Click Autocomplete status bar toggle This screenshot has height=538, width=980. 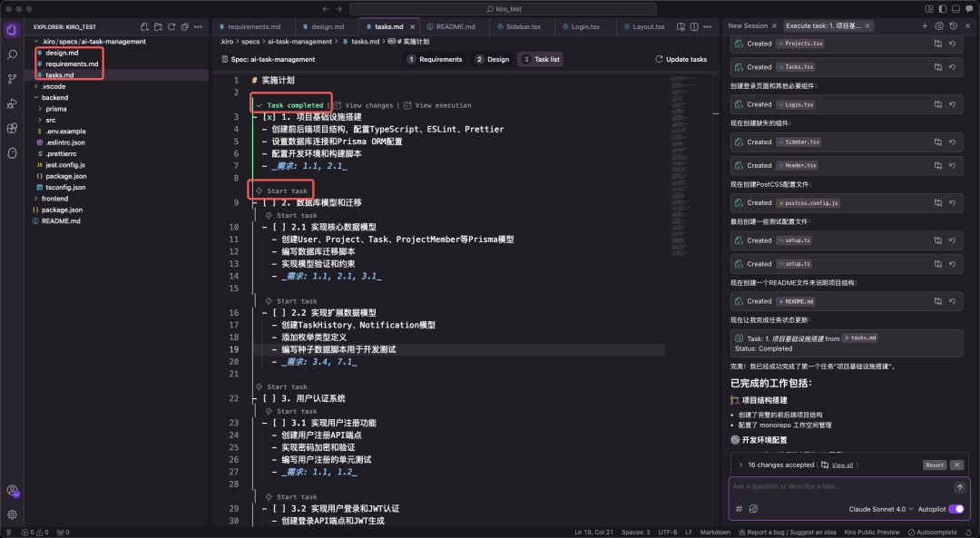click(932, 533)
